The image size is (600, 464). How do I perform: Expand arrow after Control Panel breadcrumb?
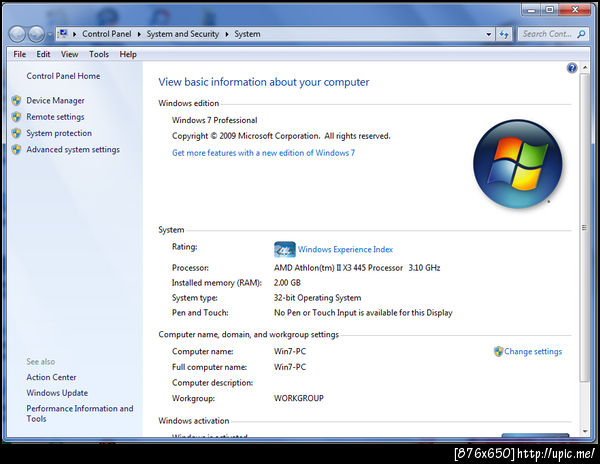tap(139, 34)
